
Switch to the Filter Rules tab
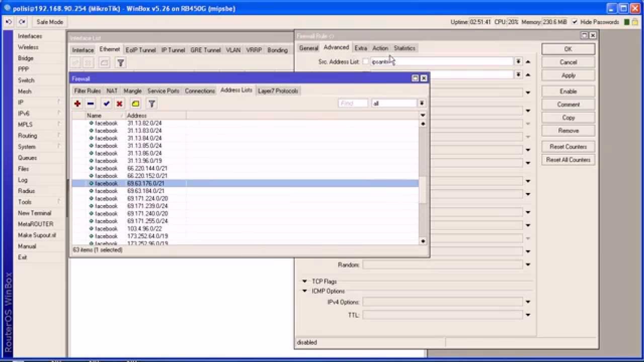click(88, 91)
